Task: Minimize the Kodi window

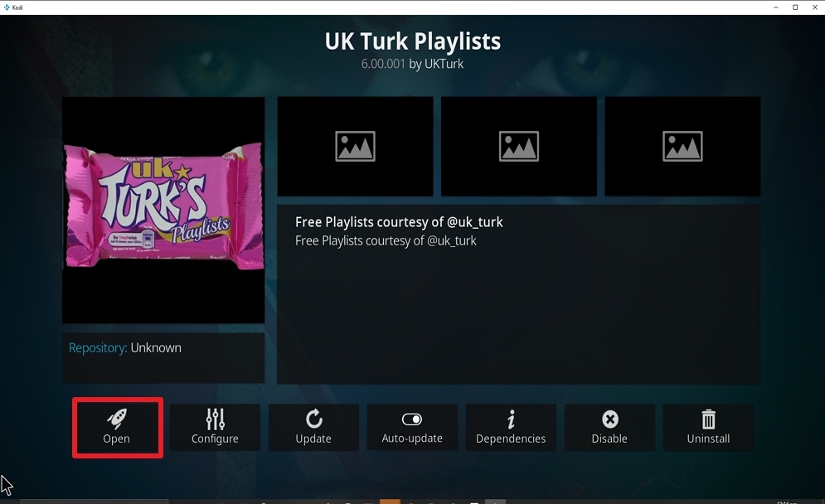Action: 776,7
